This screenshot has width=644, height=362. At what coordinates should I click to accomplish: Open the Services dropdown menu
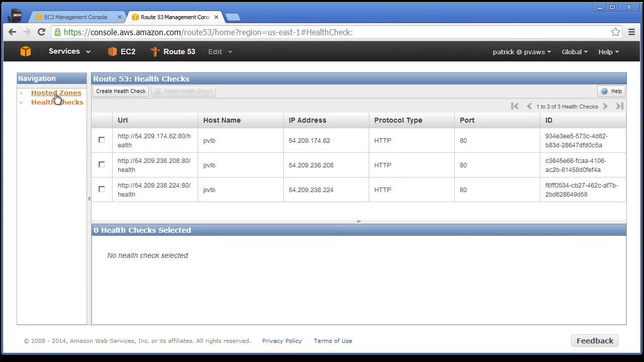pos(69,51)
